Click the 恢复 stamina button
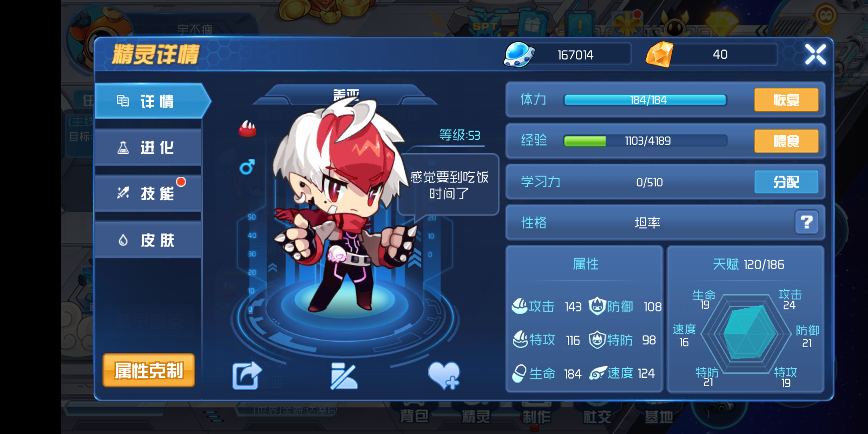 coord(786,100)
